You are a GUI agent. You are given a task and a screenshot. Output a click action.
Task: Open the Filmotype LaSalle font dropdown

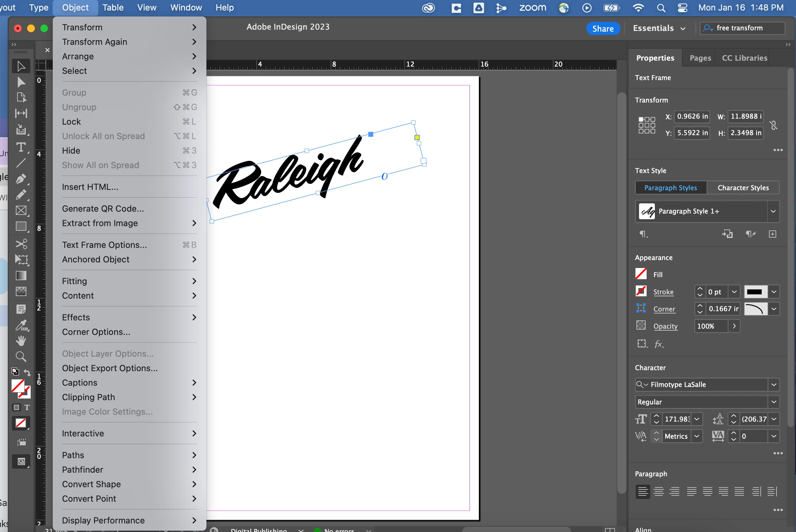point(774,384)
